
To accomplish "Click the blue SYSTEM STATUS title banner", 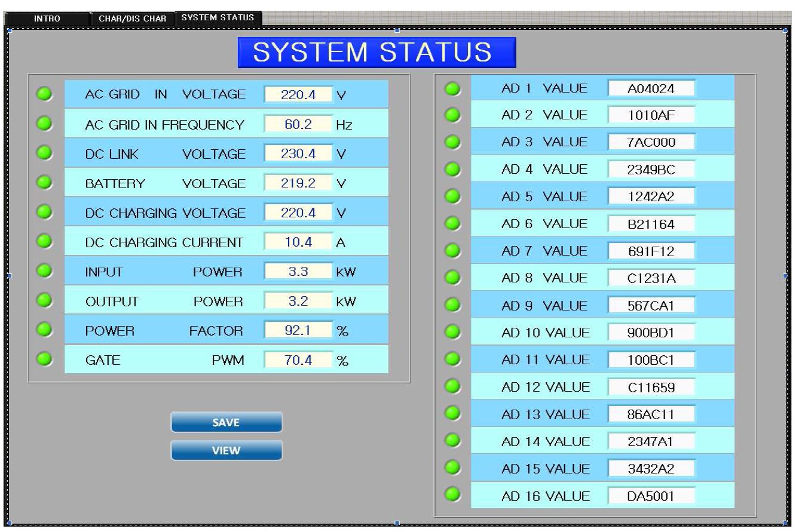I will click(376, 53).
